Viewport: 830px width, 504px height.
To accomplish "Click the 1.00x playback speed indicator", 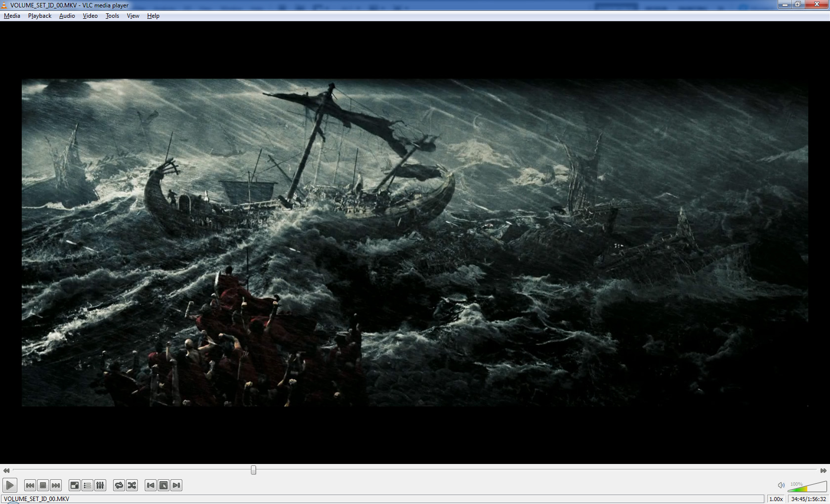I will pos(776,499).
